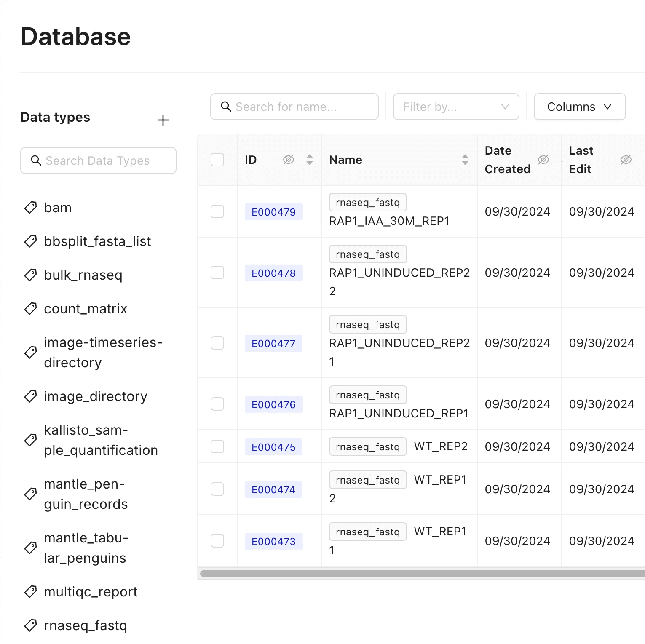Click the horizontal table scrollbar
The height and width of the screenshot is (644, 645).
coord(422,574)
